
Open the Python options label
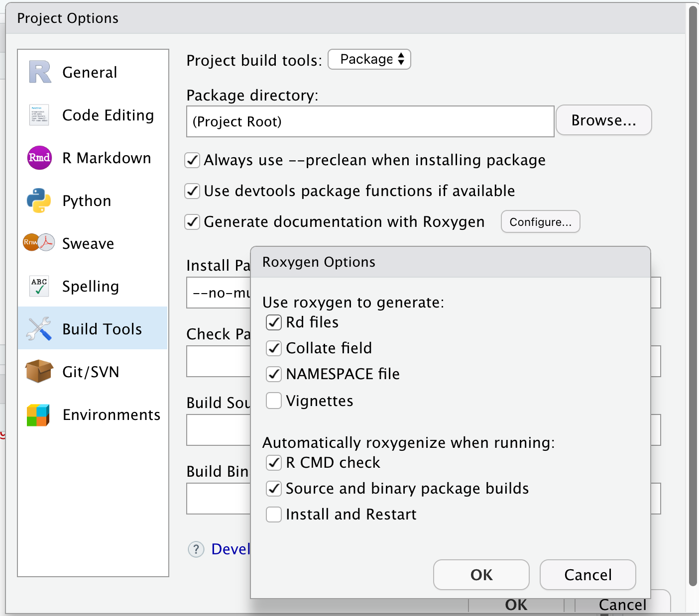coord(87,201)
